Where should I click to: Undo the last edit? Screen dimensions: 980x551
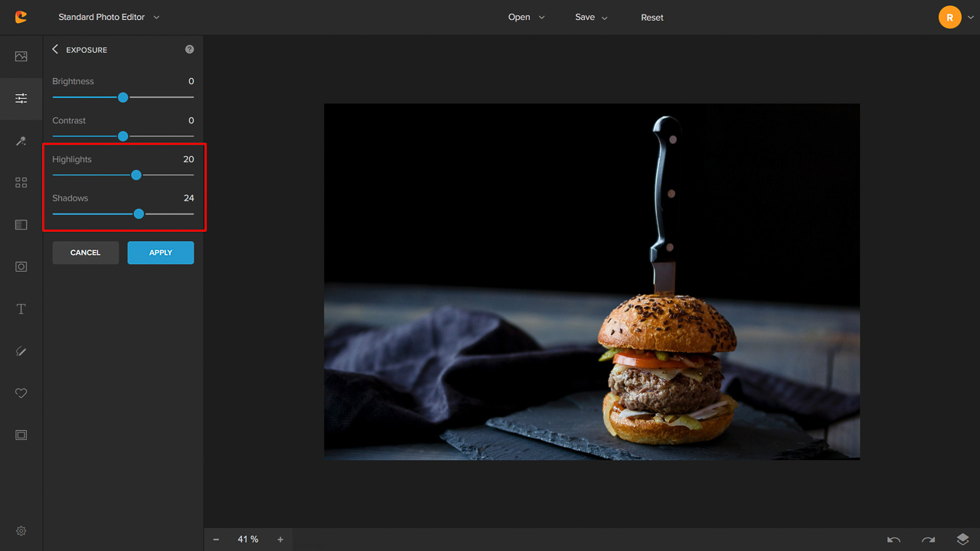(893, 539)
